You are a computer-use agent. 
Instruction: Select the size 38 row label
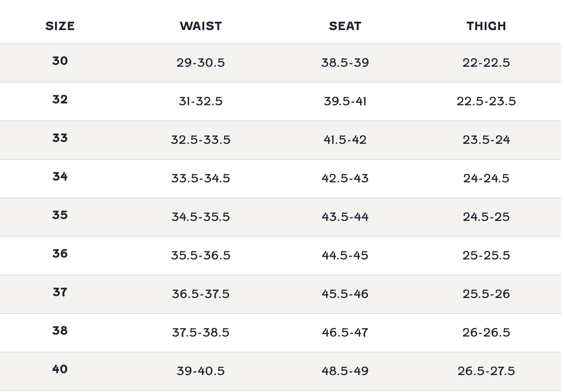point(60,331)
